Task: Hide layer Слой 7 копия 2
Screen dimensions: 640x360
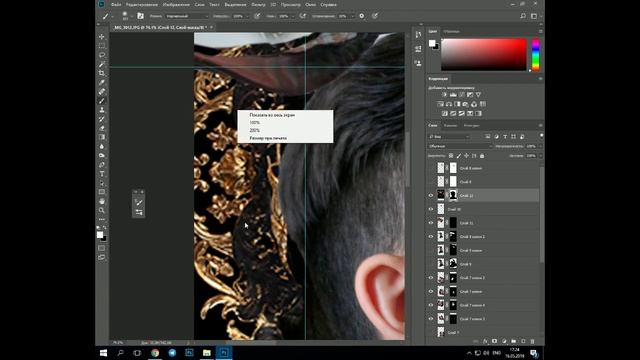Action: click(431, 278)
